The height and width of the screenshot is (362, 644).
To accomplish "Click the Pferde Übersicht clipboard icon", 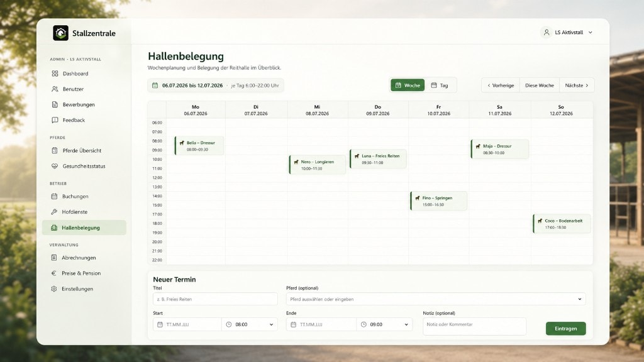I will click(55, 151).
